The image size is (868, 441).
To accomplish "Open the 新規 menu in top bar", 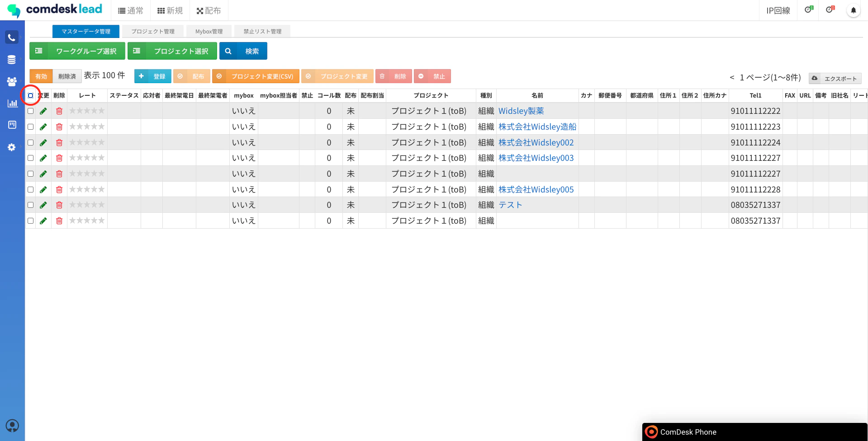I will pyautogui.click(x=170, y=10).
